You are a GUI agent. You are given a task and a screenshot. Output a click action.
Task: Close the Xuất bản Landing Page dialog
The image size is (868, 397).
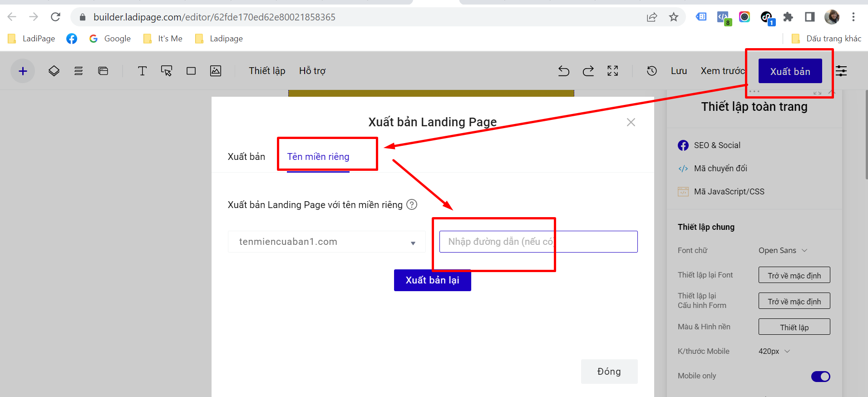631,122
